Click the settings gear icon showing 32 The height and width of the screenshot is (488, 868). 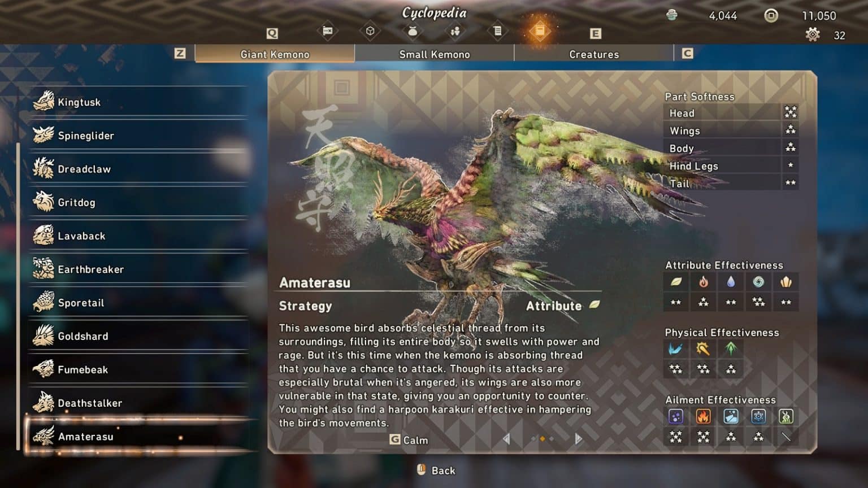[813, 35]
